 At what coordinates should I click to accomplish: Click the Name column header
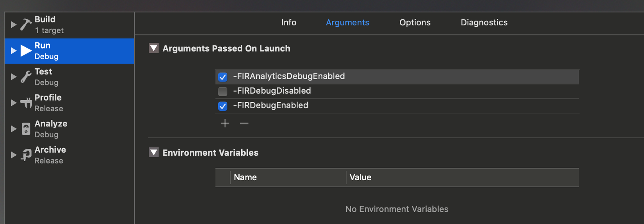click(245, 177)
